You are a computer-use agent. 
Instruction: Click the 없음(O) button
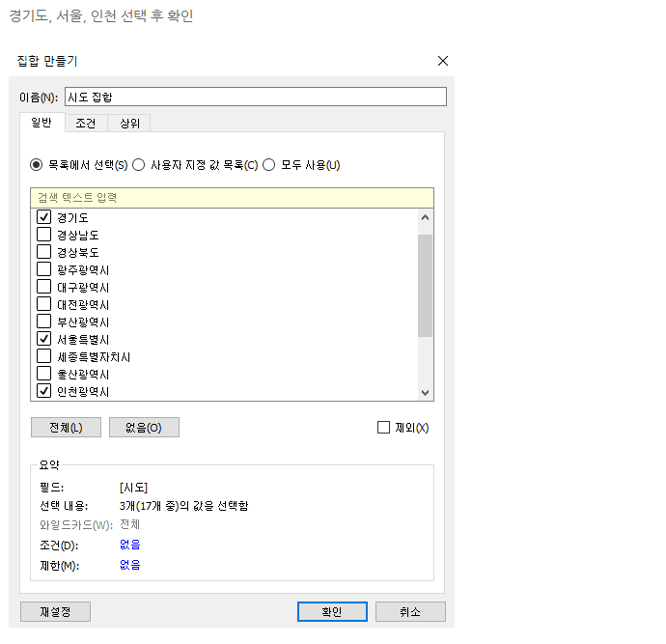coord(144,428)
